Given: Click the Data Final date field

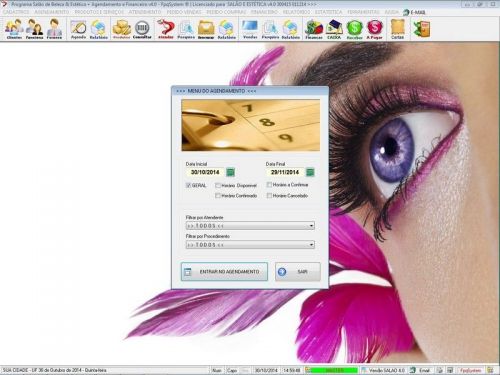Looking at the screenshot, I should pos(285,172).
